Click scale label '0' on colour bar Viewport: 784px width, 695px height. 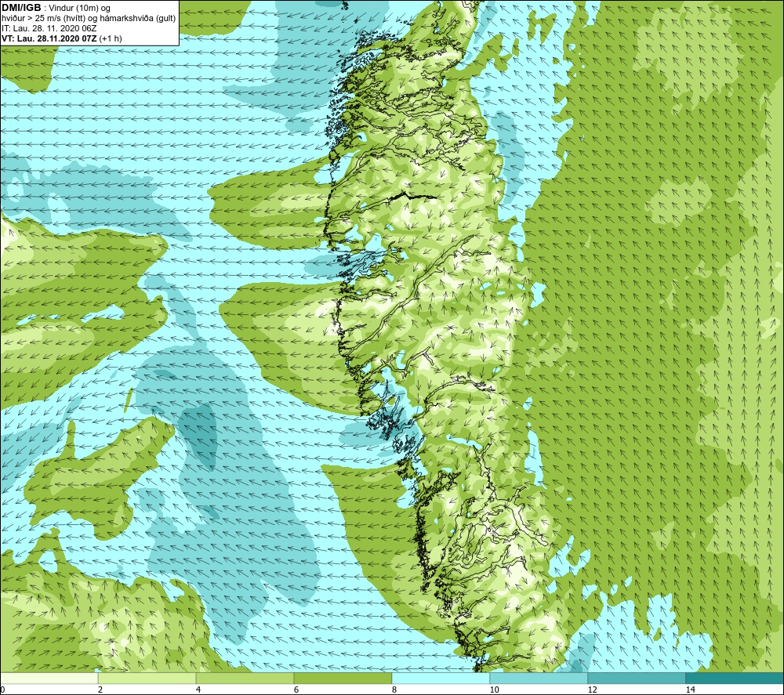click(x=2, y=690)
